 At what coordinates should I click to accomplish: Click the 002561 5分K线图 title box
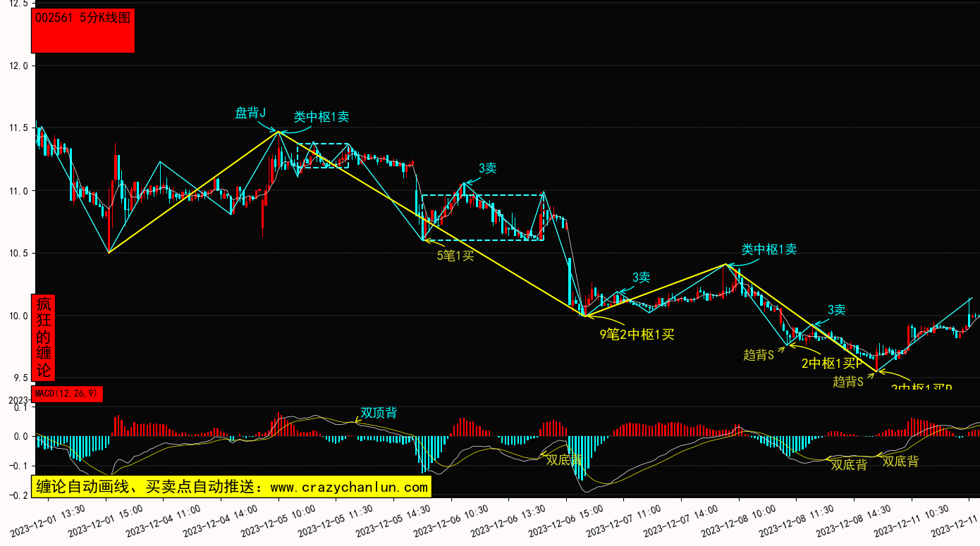83,30
